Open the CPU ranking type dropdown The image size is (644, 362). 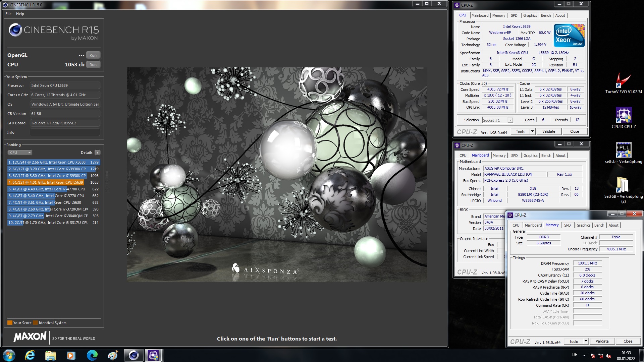click(20, 153)
